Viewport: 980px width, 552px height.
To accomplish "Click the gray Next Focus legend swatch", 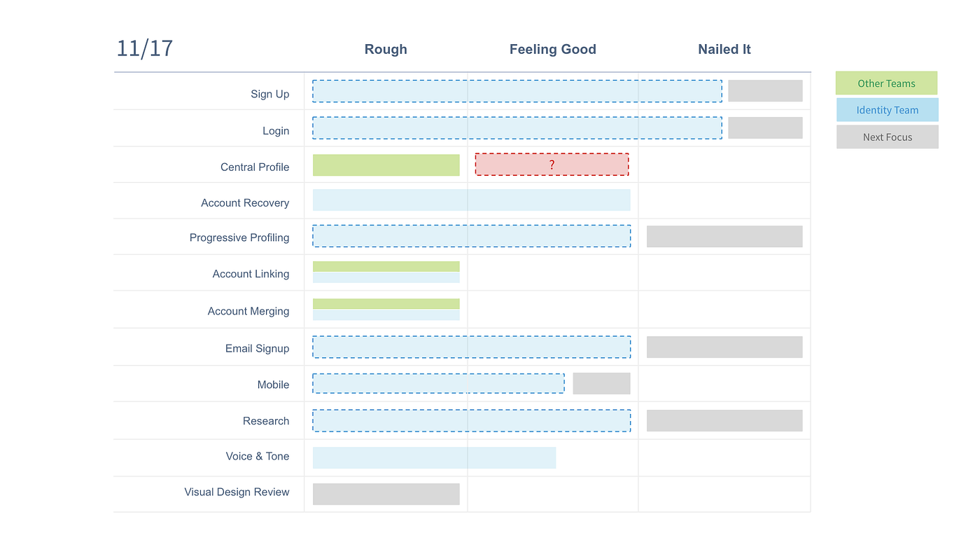I will [887, 137].
